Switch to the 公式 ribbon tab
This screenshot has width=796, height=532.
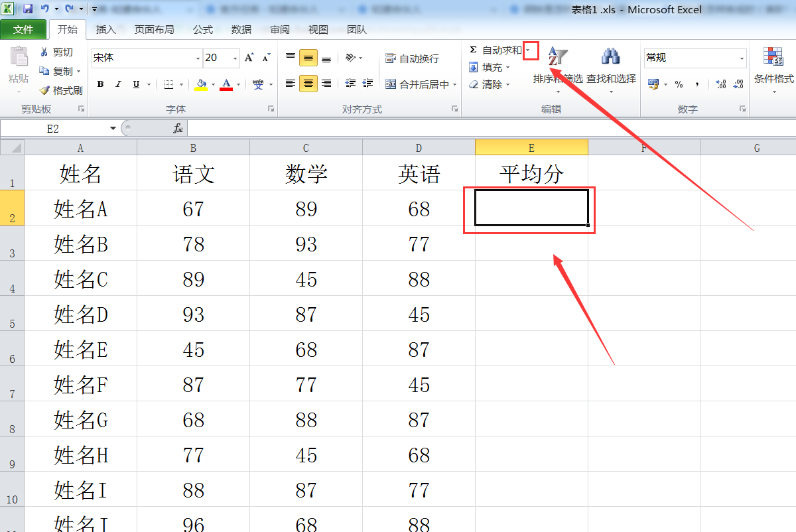[202, 29]
